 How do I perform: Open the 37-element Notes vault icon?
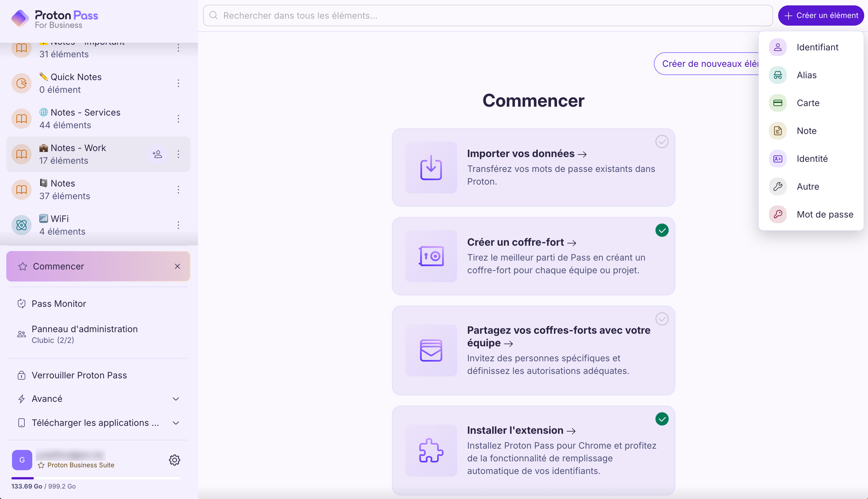22,190
